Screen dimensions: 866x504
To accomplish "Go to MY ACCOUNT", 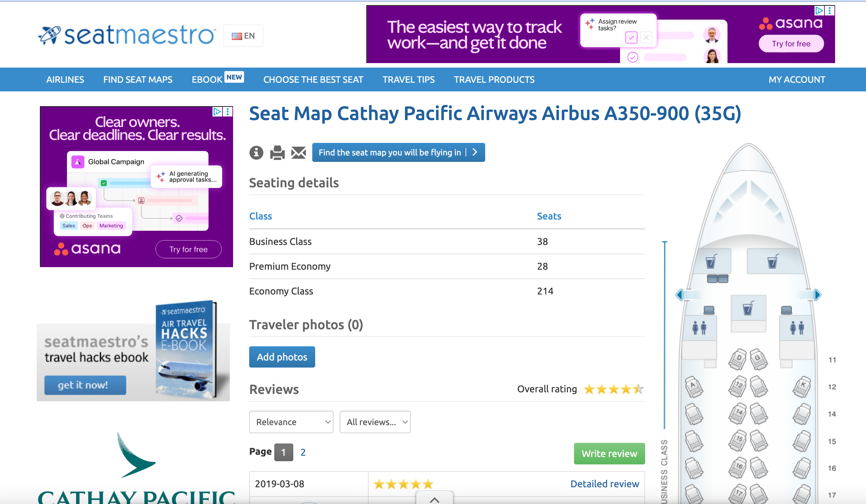I will [x=797, y=79].
